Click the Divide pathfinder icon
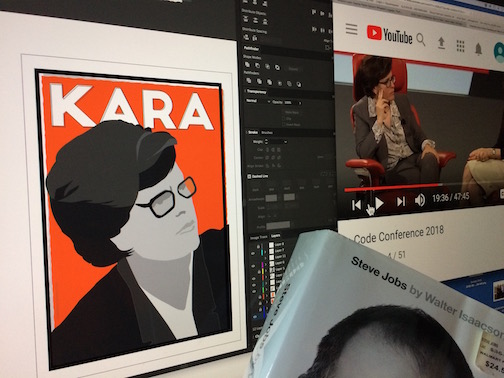 (249, 80)
